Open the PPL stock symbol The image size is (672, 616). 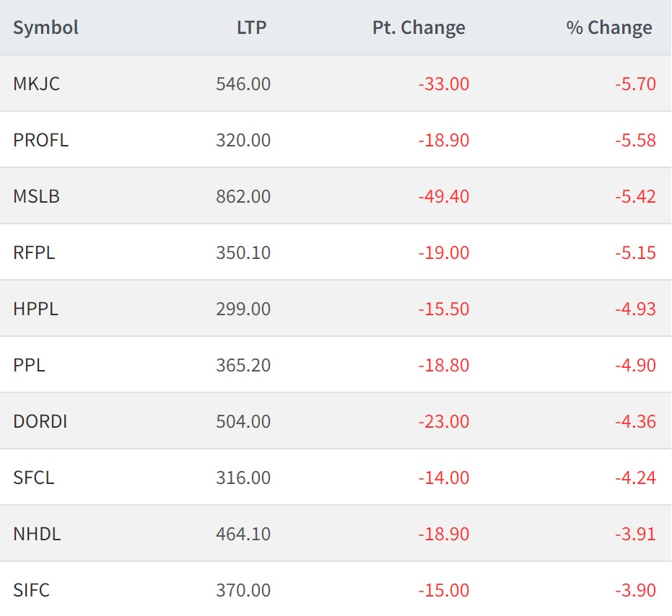(29, 365)
